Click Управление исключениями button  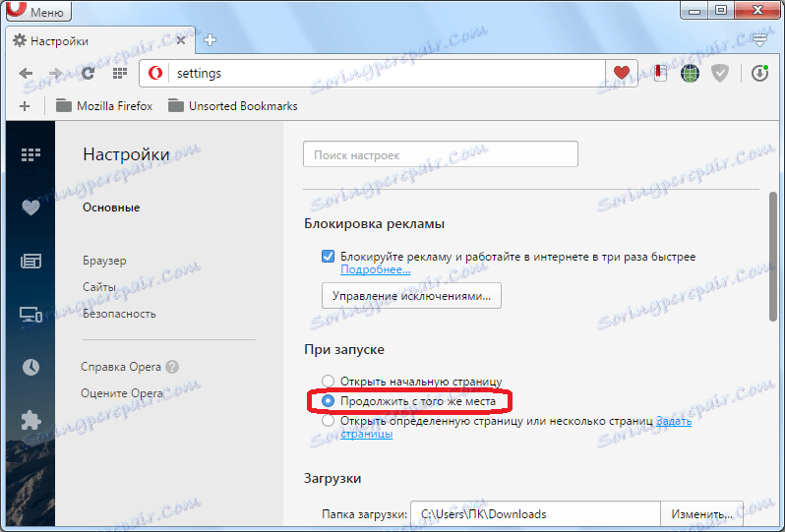(x=411, y=296)
